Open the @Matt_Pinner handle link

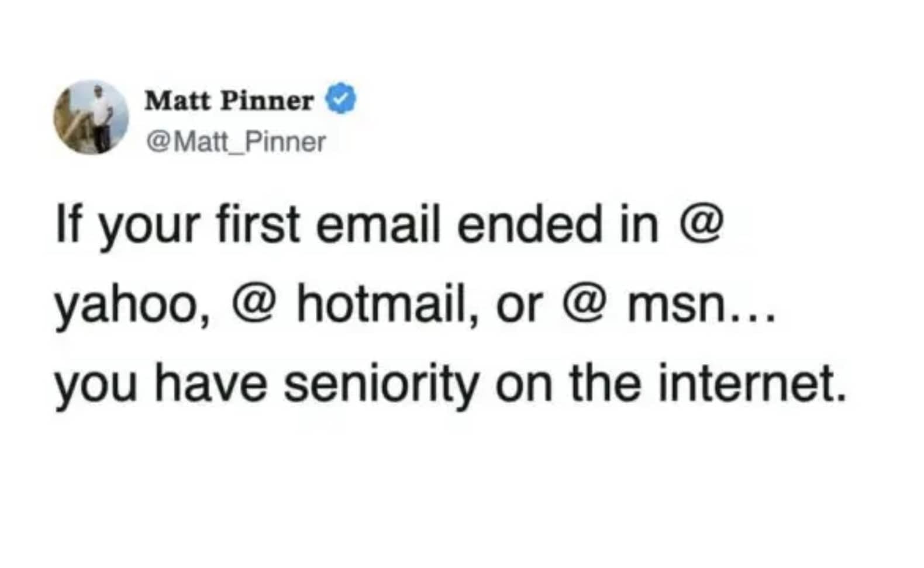235,141
